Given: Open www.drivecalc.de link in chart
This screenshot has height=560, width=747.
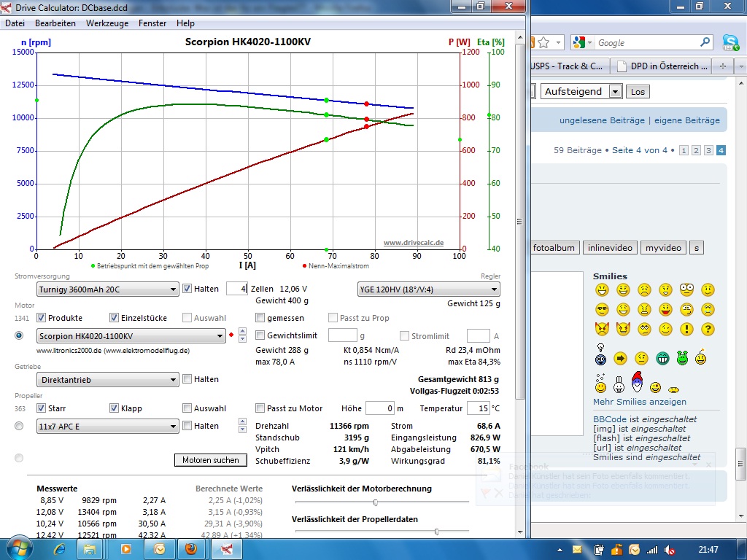Looking at the screenshot, I should pyautogui.click(x=414, y=243).
